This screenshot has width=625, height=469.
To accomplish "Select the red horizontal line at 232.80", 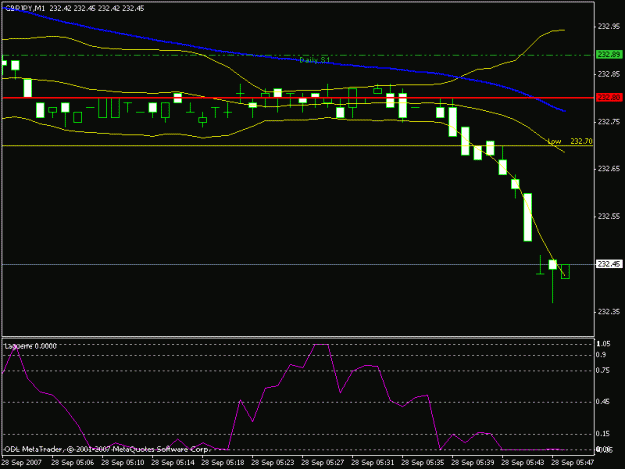I will pos(298,98).
